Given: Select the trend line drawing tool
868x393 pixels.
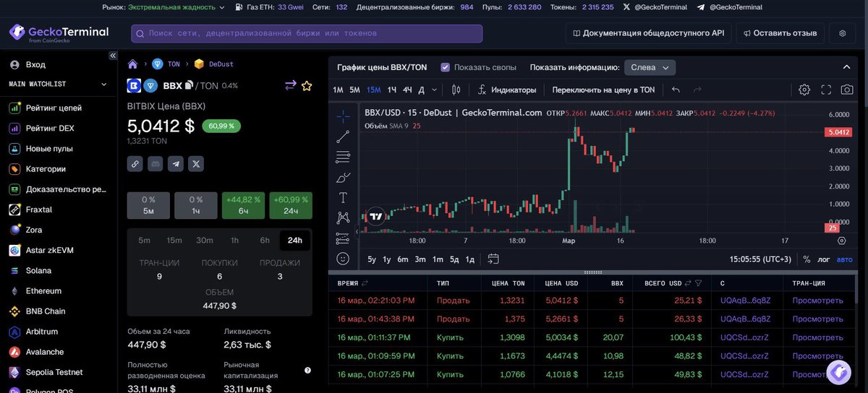Looking at the screenshot, I should pos(343,136).
